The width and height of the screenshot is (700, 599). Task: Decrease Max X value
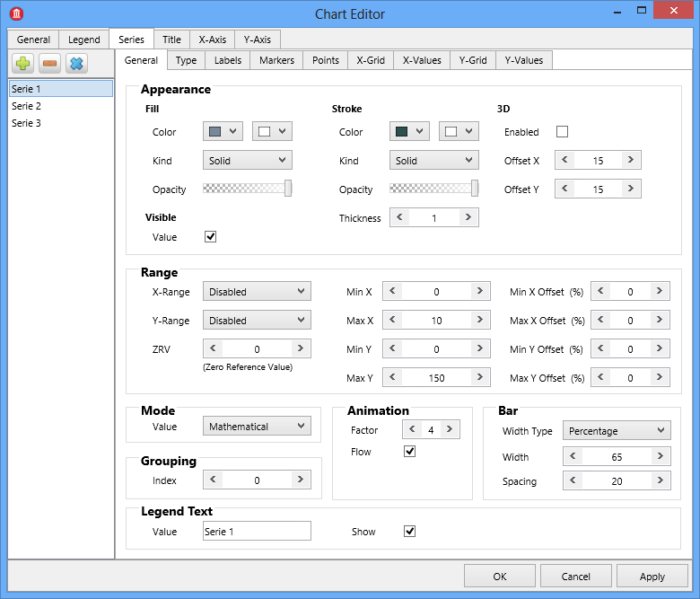[392, 320]
